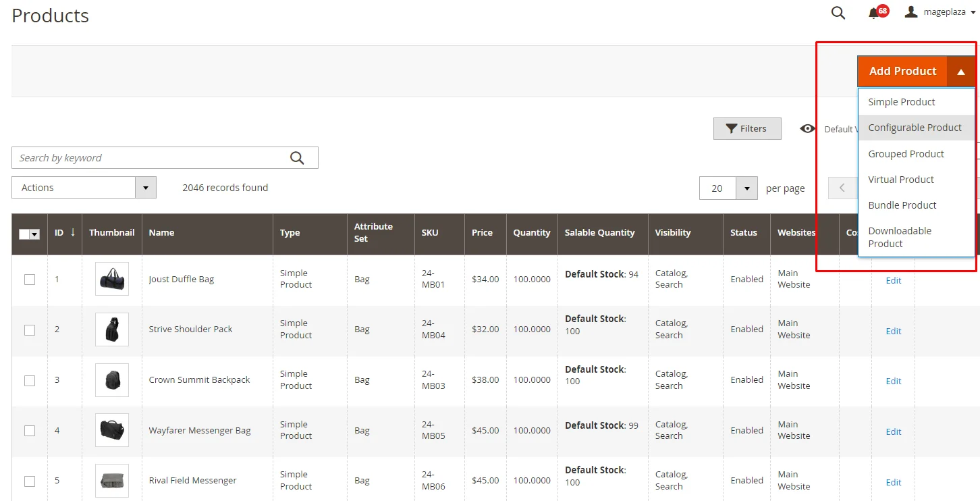Click the Search by keyword field
Screen dimensions: 980x501
pos(148,158)
